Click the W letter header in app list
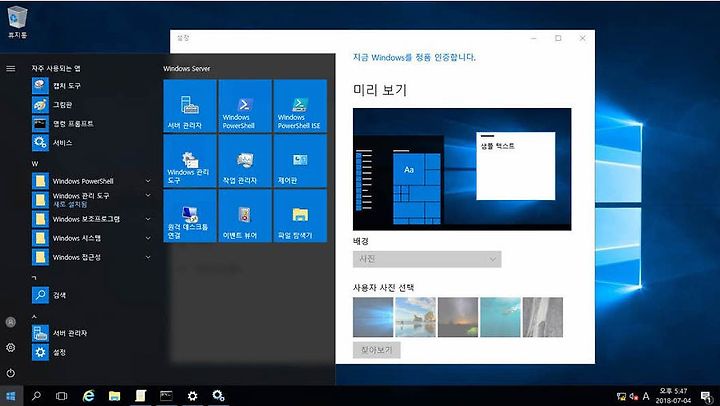 34,164
